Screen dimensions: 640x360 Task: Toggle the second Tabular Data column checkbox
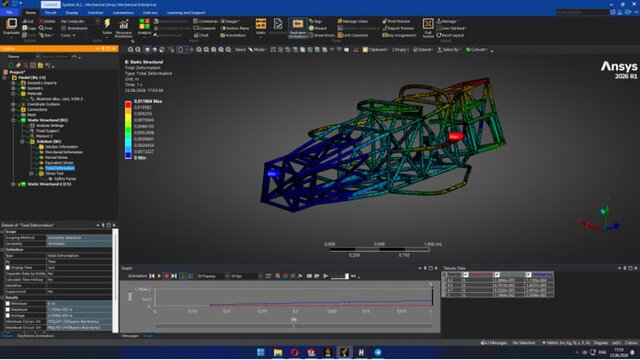(x=466, y=275)
